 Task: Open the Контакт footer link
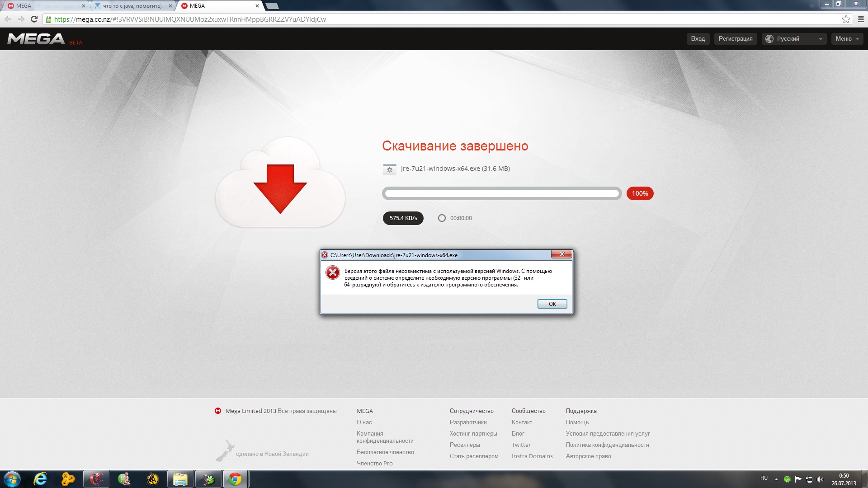pos(522,422)
